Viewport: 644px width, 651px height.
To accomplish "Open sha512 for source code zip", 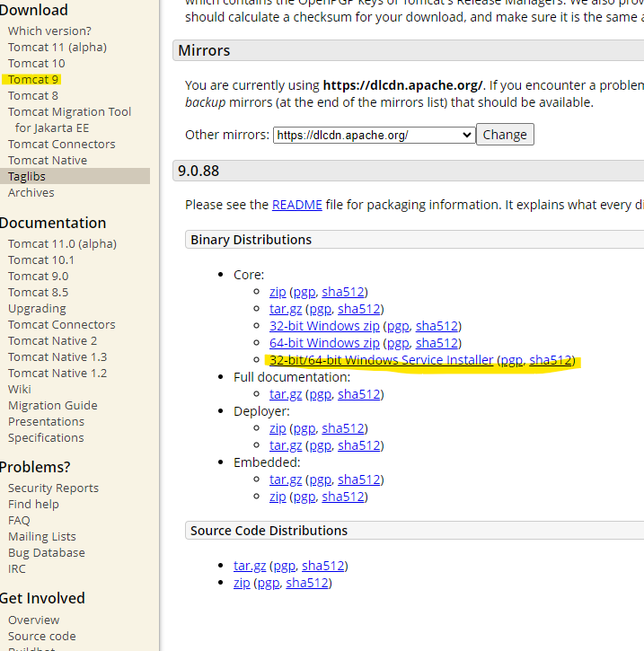I will pyautogui.click(x=307, y=583).
